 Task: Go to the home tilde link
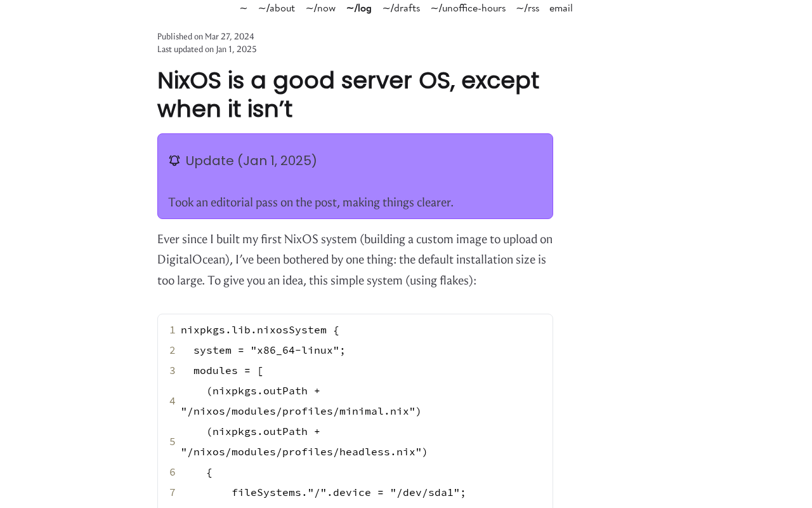pyautogui.click(x=242, y=8)
